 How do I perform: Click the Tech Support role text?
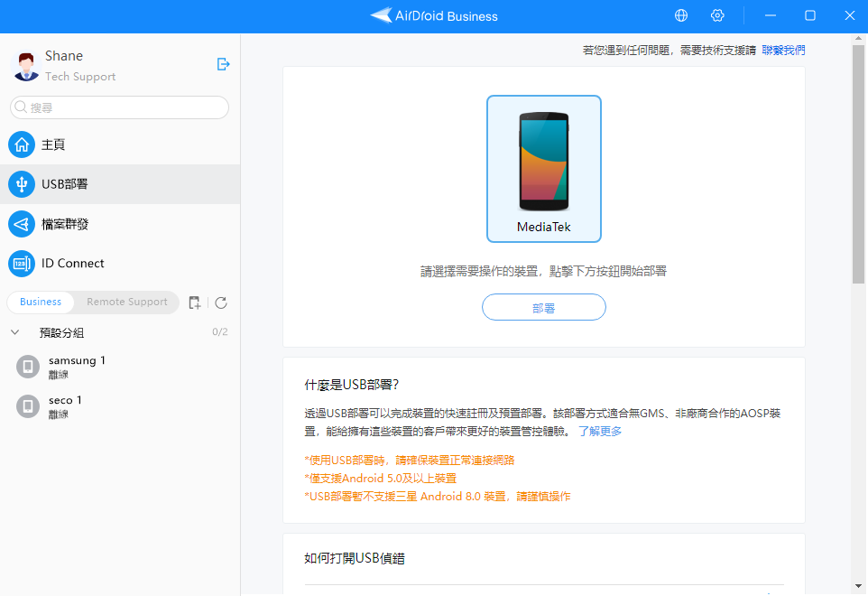coord(80,77)
